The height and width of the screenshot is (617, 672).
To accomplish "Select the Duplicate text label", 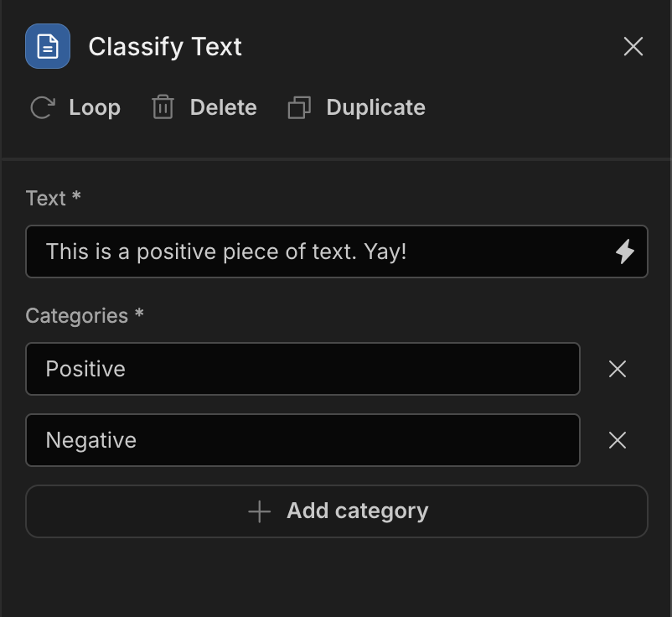I will pyautogui.click(x=376, y=107).
